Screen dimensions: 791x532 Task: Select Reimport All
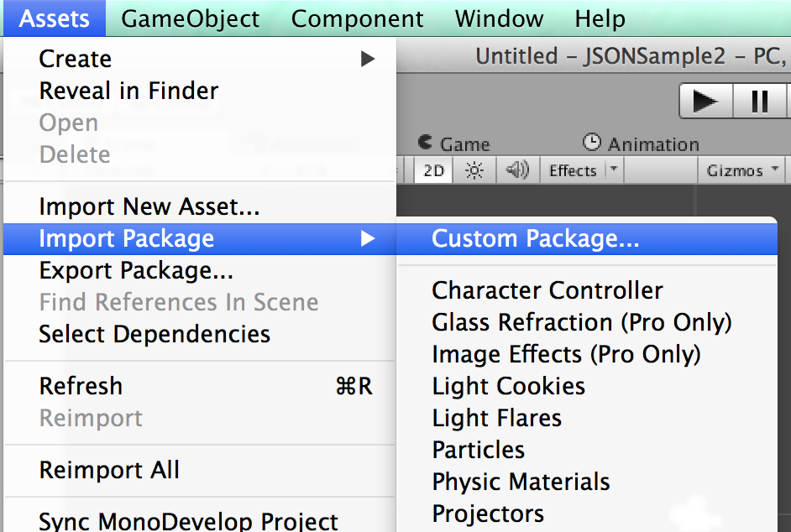(x=108, y=471)
